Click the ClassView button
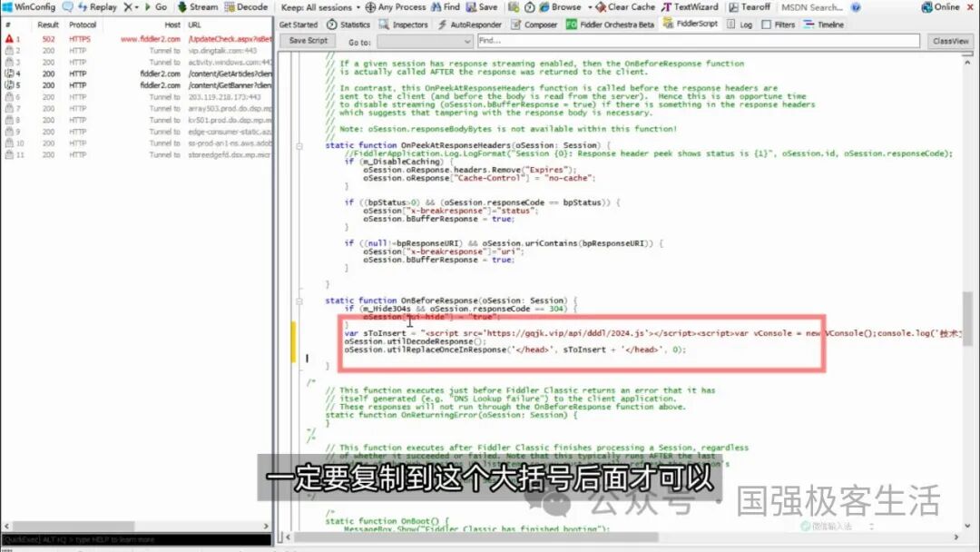The height and width of the screenshot is (552, 980). (x=950, y=41)
